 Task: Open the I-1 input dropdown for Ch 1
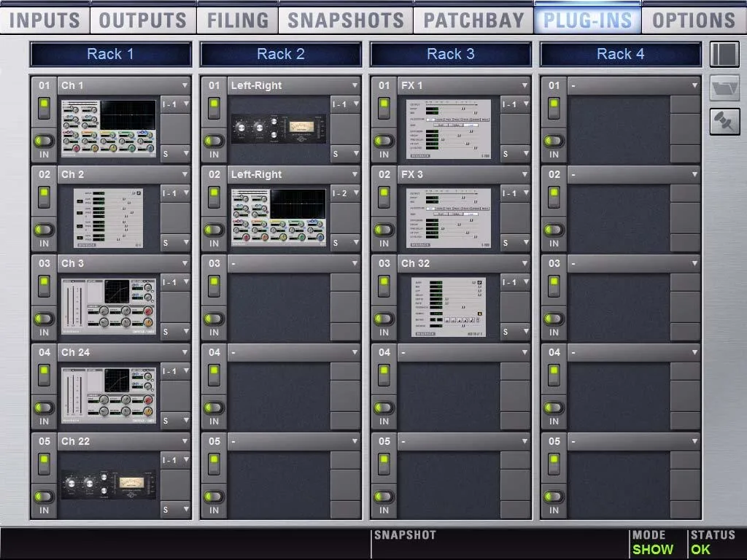point(175,104)
